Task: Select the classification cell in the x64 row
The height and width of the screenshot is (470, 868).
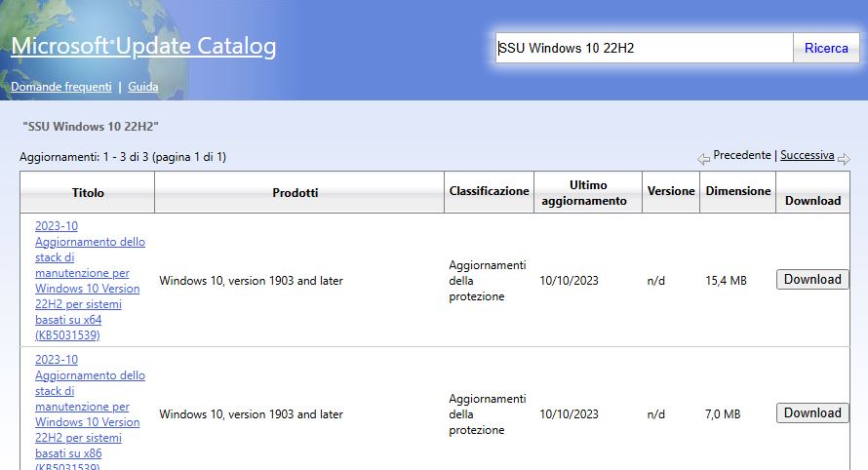Action: pos(487,281)
